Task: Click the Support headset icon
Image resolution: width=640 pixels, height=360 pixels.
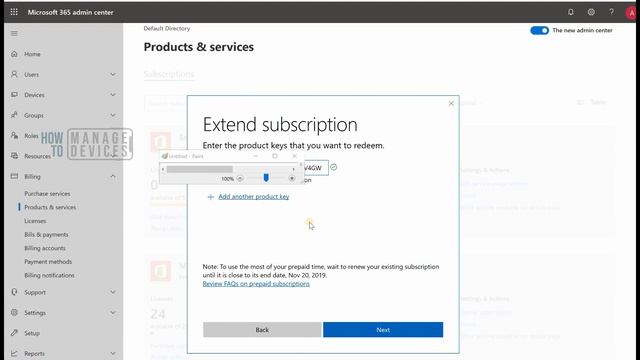Action: point(14,292)
